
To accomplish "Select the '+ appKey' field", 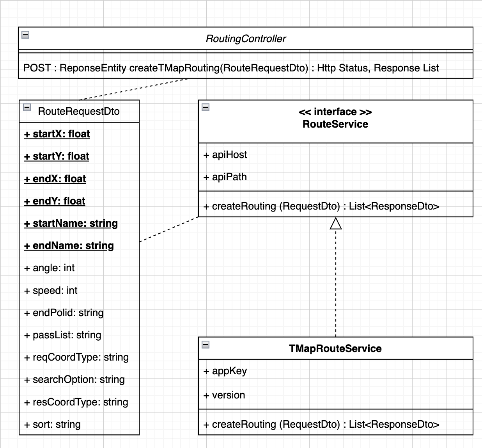I will [225, 371].
